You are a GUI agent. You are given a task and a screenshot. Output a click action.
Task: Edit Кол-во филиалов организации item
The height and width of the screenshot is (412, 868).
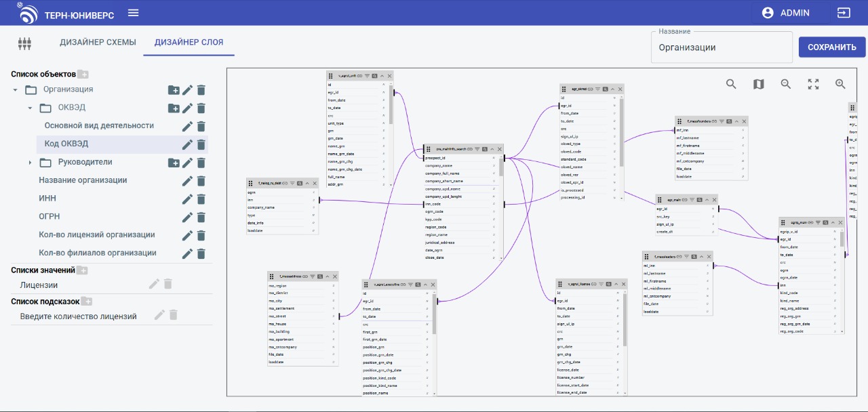[x=187, y=253]
